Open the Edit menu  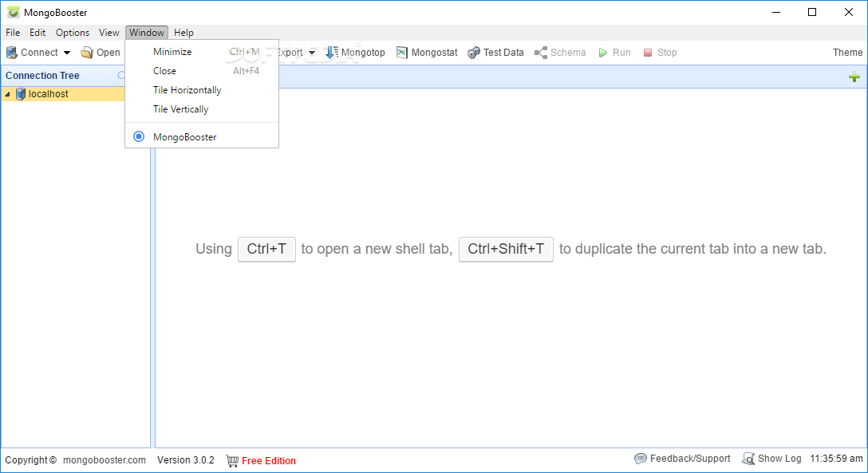pos(37,33)
